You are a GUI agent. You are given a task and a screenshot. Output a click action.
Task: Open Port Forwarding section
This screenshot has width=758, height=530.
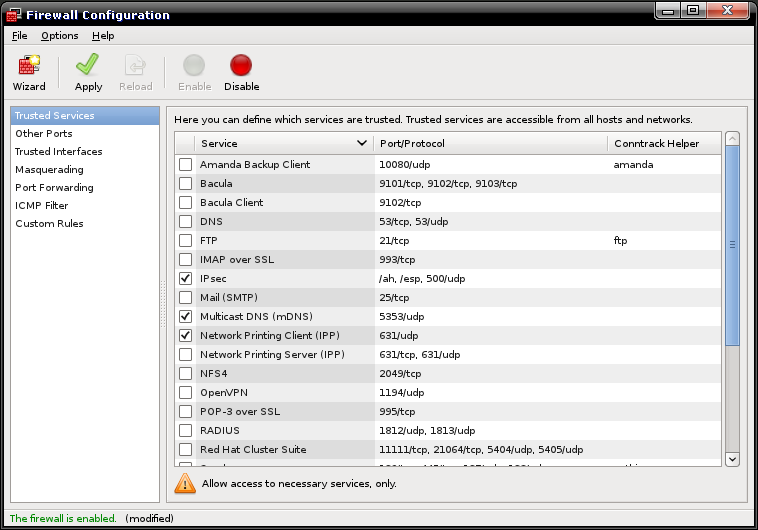click(x=85, y=188)
